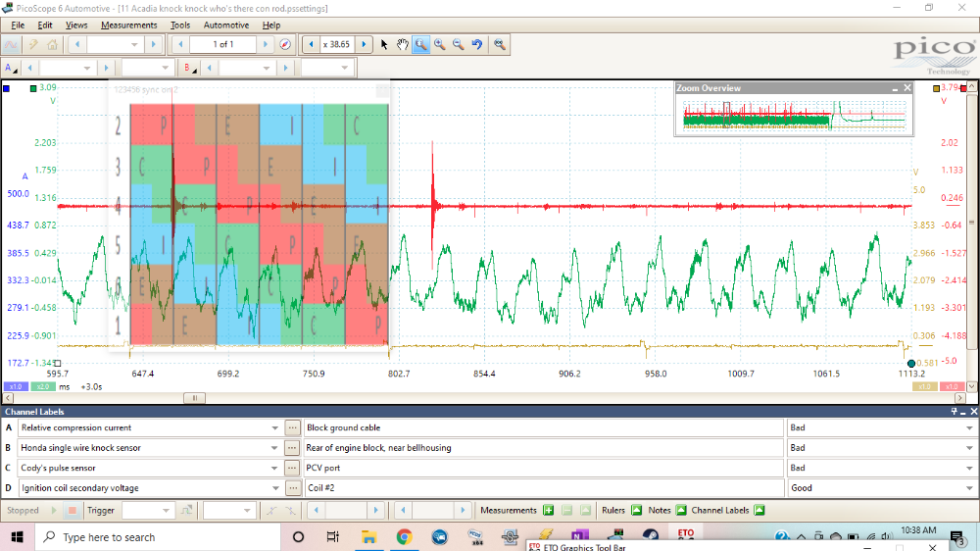Go to previous waveform buffer
Viewport: 980px width, 551px height.
(x=180, y=44)
